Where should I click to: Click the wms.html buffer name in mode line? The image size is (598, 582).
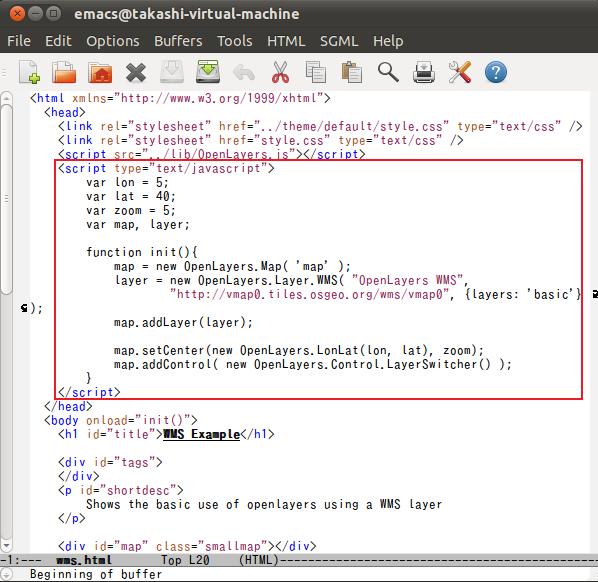[x=84, y=560]
